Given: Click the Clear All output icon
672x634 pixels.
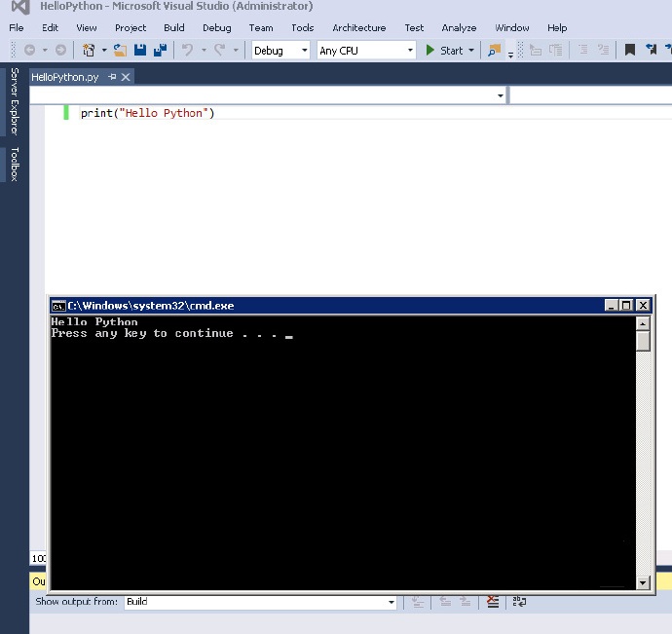Looking at the screenshot, I should coord(493,602).
